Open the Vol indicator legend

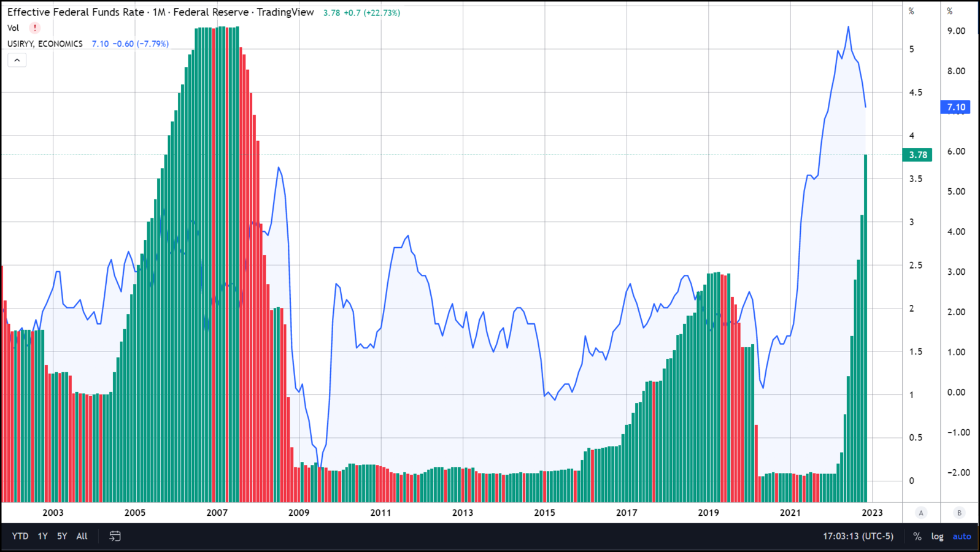point(13,28)
